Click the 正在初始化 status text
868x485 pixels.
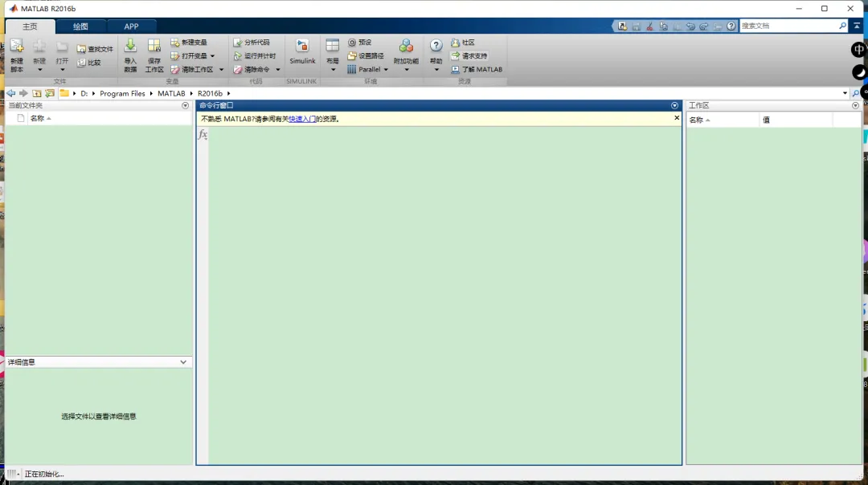[44, 474]
